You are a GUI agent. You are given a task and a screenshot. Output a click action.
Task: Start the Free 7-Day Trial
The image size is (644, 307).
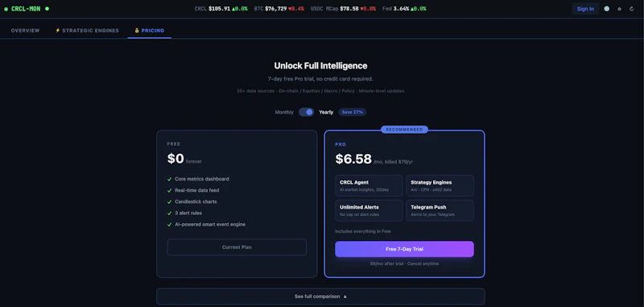[x=404, y=249]
